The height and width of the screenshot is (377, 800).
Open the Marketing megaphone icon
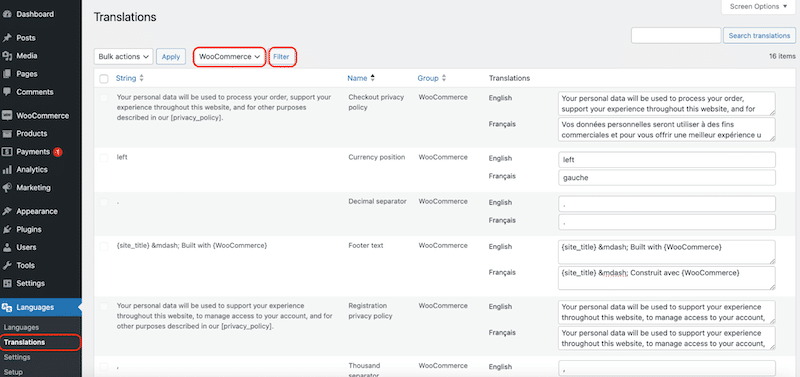click(7, 188)
